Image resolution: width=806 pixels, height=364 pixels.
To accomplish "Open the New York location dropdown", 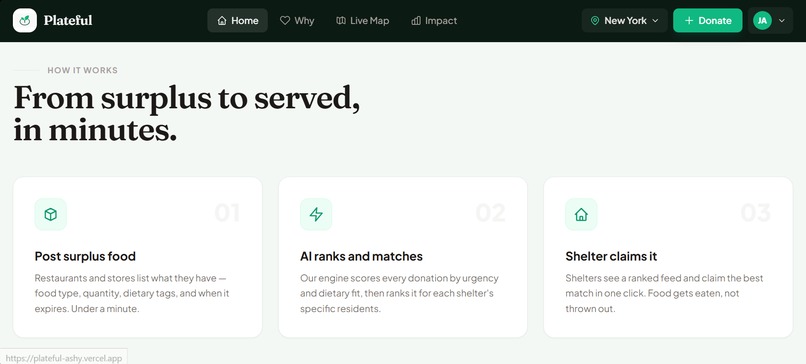I will pyautogui.click(x=625, y=21).
